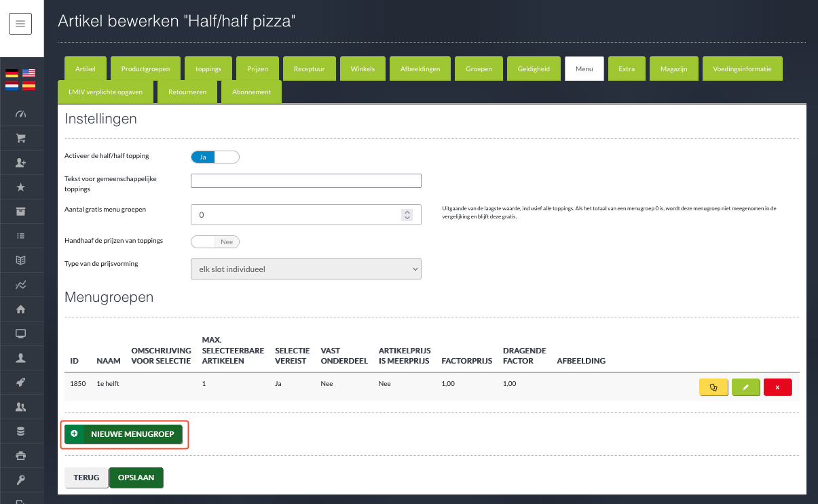Edit menu group 1e helft (green pencil)
This screenshot has width=818, height=504.
746,387
